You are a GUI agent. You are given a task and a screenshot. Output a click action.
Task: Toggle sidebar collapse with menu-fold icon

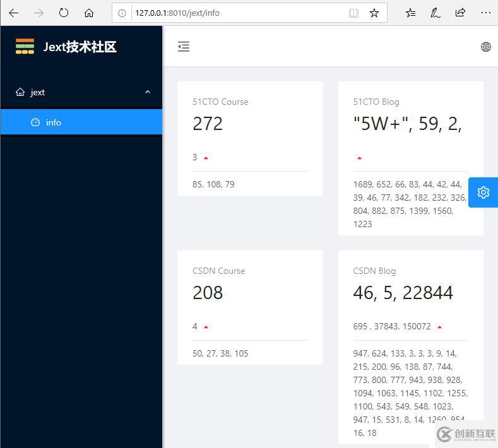click(184, 46)
